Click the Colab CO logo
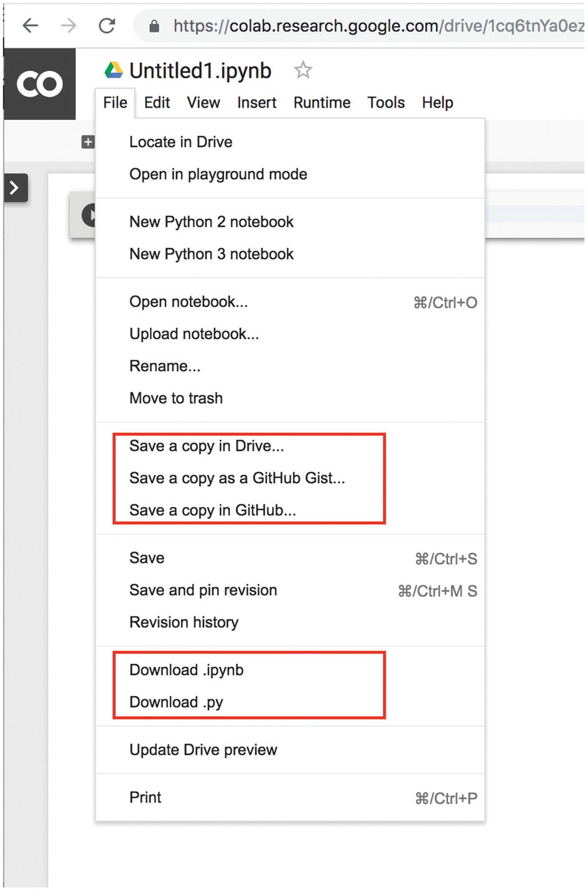Screen dimensions: 588x891 [40, 84]
